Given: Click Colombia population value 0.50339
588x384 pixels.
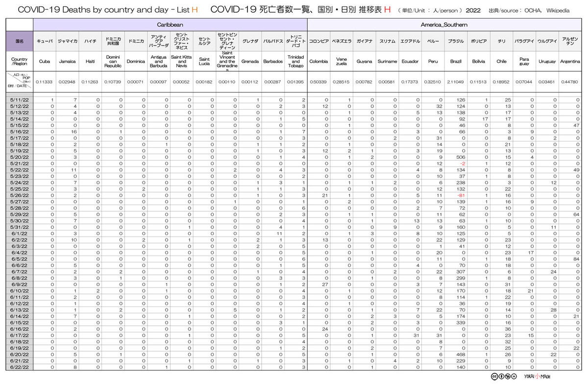Looking at the screenshot, I should 318,82.
